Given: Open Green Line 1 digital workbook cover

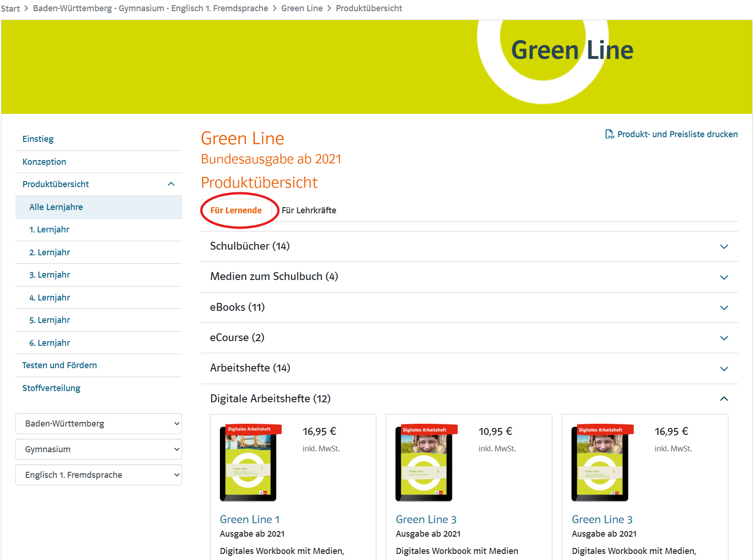Looking at the screenshot, I should (248, 463).
